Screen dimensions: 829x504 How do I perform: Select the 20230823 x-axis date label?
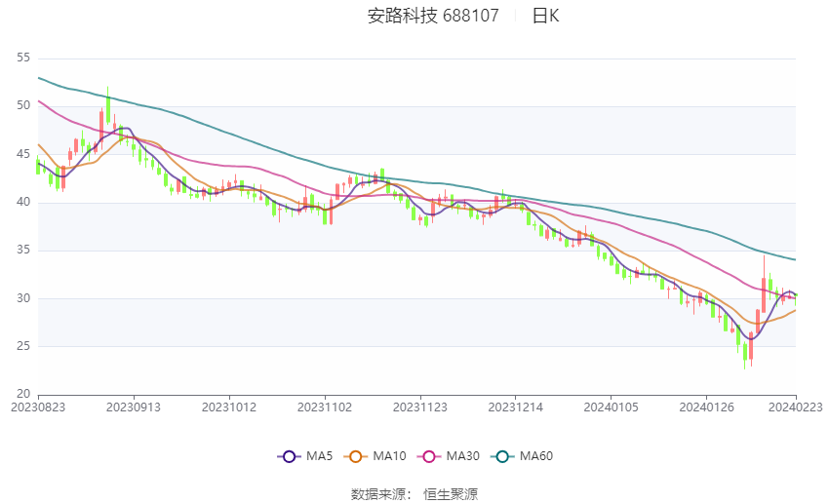pos(38,407)
